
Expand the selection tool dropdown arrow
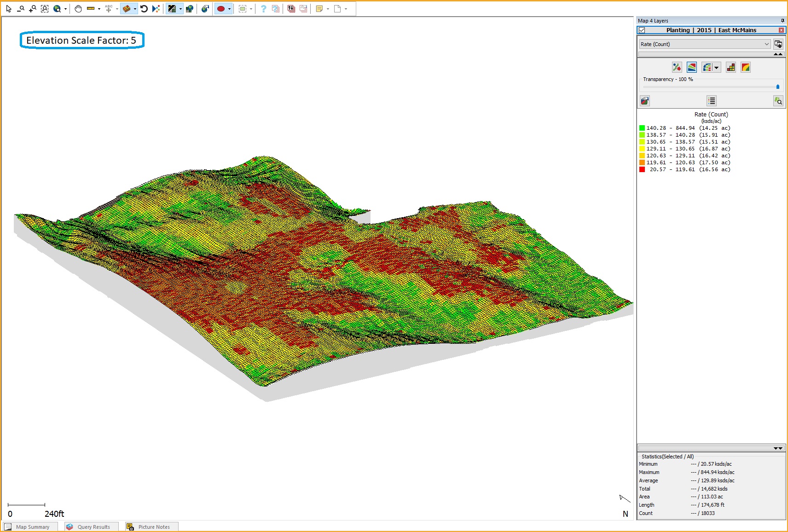tap(251, 9)
